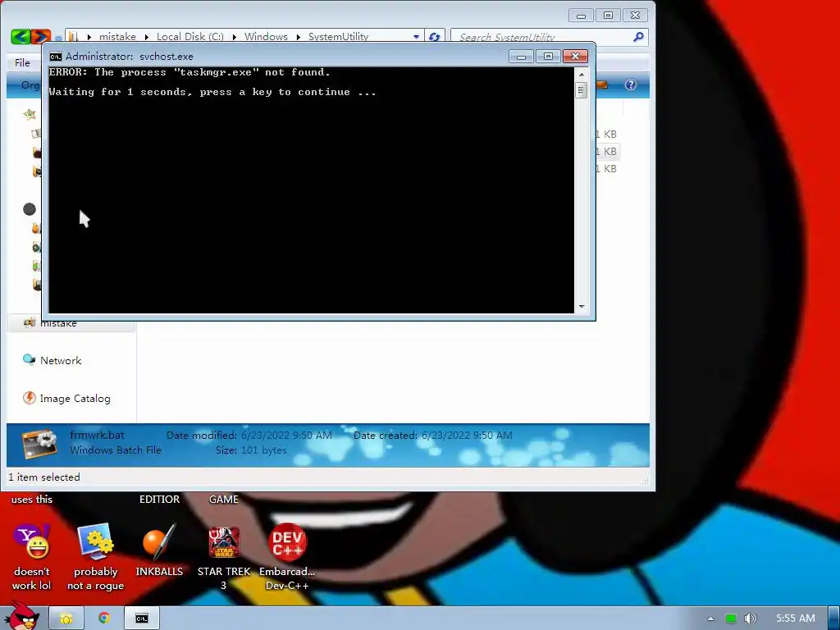
Task: Click the Image Catalog icon in sidebar
Action: (29, 398)
